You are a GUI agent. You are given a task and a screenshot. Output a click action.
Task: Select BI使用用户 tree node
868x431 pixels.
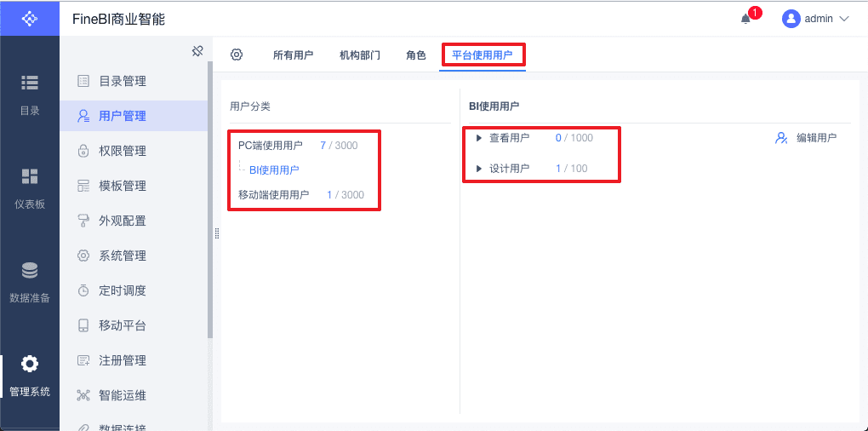tap(275, 170)
